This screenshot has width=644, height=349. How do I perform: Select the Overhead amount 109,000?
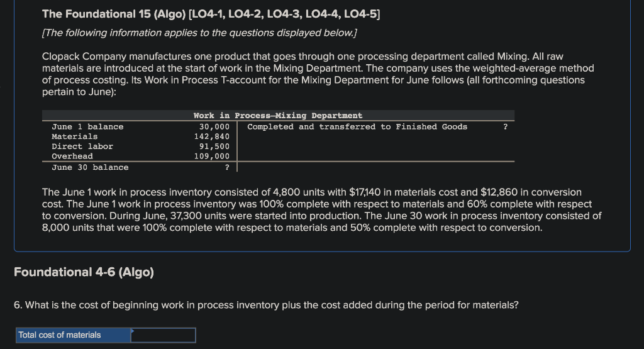click(212, 157)
